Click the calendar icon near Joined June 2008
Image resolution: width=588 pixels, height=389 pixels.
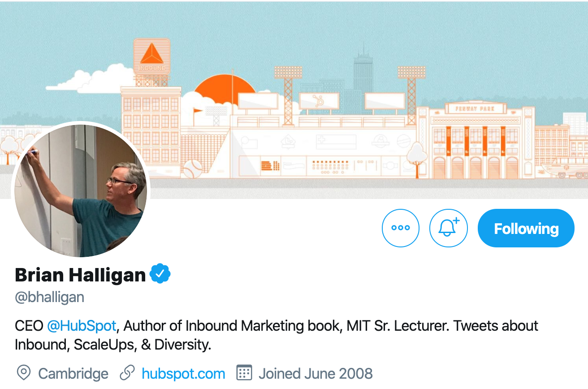[243, 373]
